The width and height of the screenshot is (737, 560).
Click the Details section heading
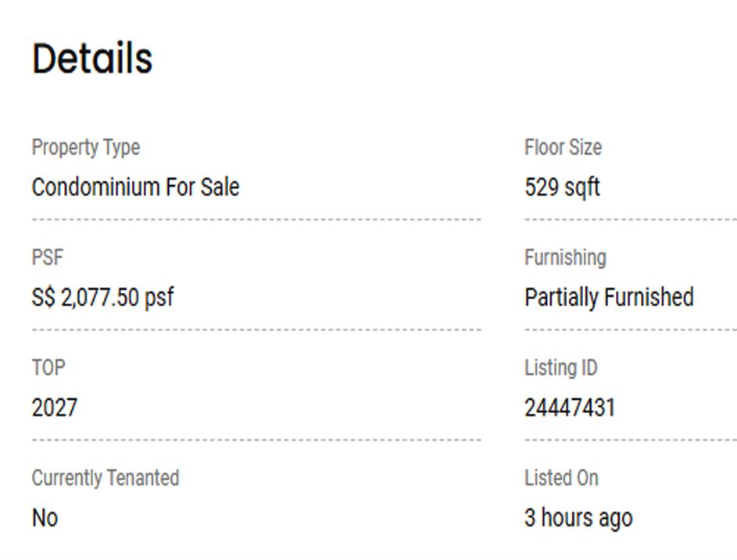pyautogui.click(x=92, y=59)
